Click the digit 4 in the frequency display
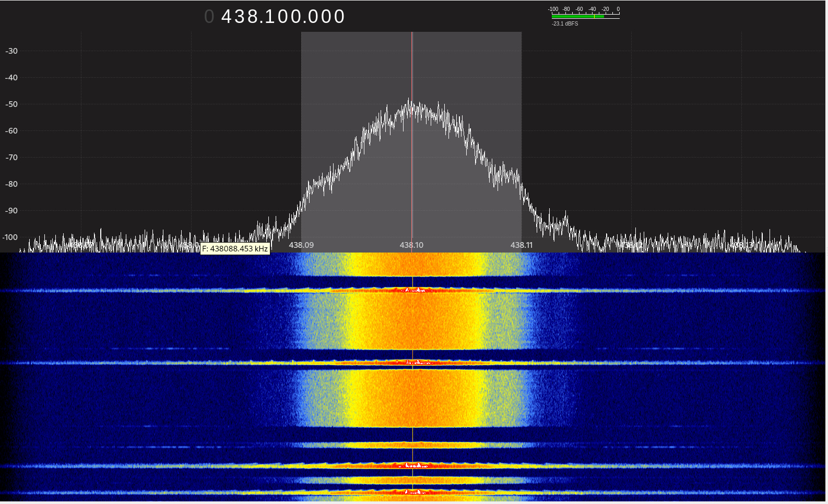 click(227, 17)
